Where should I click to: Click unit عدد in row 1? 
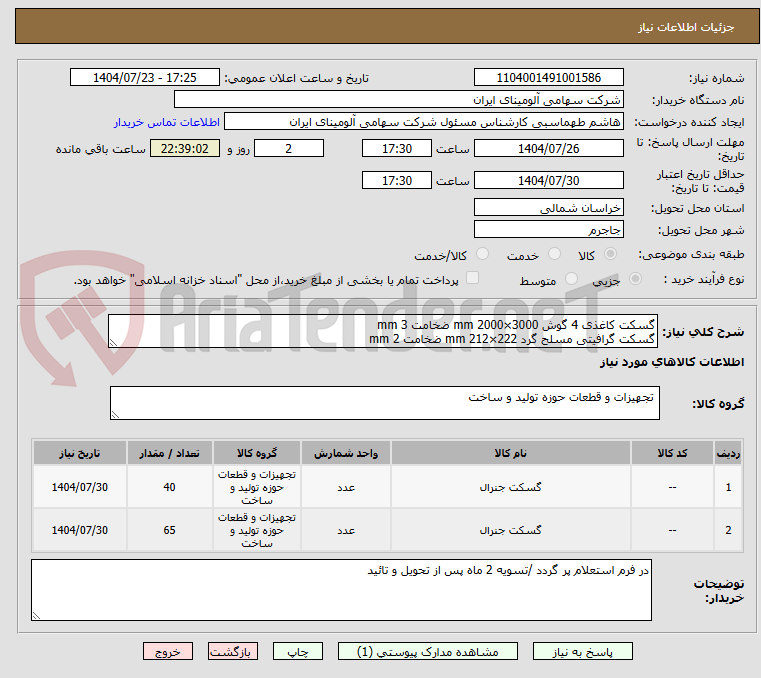click(x=346, y=487)
